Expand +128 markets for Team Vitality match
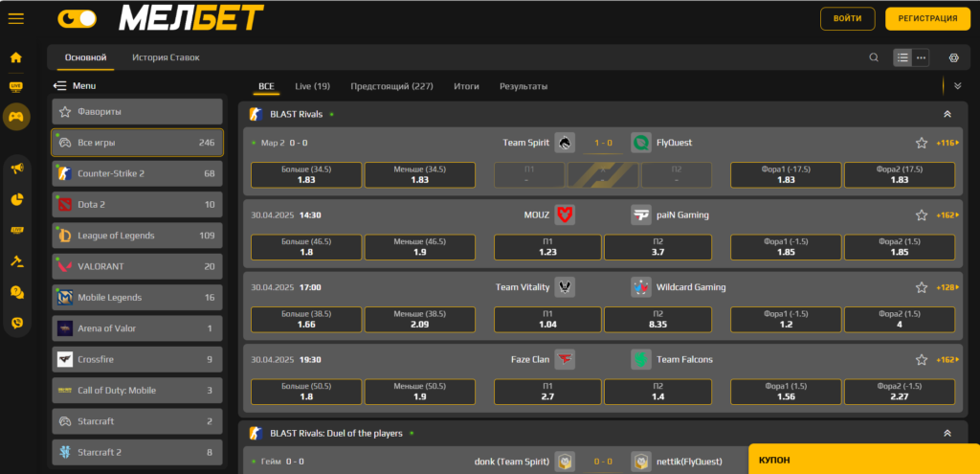Viewport: 980px width, 474px height. point(947,287)
